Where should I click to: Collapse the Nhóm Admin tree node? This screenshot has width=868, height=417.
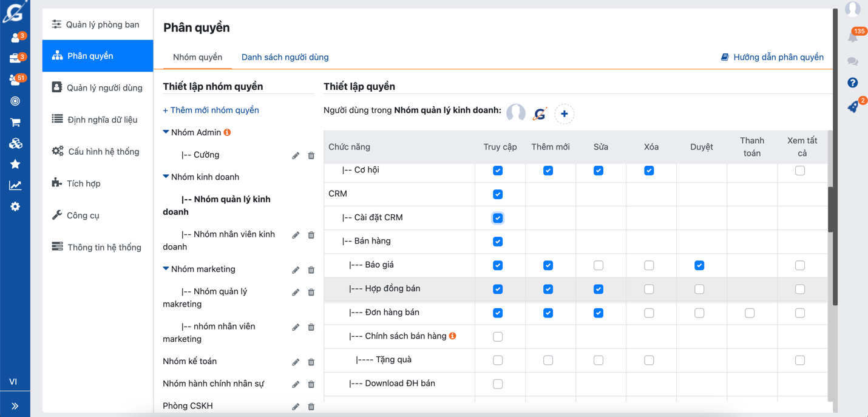point(166,132)
